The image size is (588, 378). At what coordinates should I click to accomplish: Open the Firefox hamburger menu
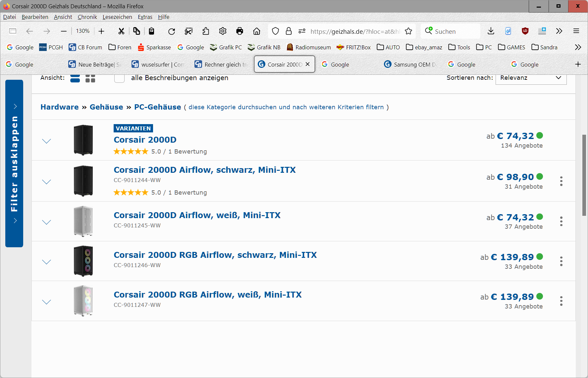click(x=576, y=31)
